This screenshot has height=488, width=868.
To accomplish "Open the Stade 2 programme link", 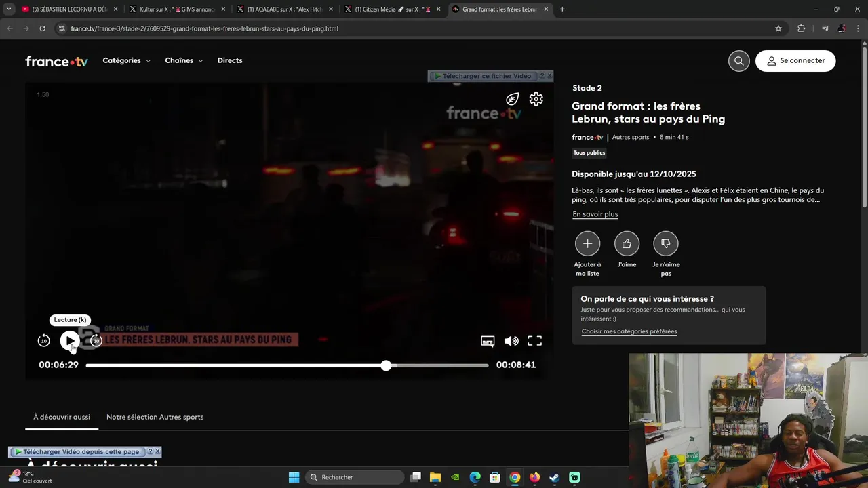I will pyautogui.click(x=587, y=88).
